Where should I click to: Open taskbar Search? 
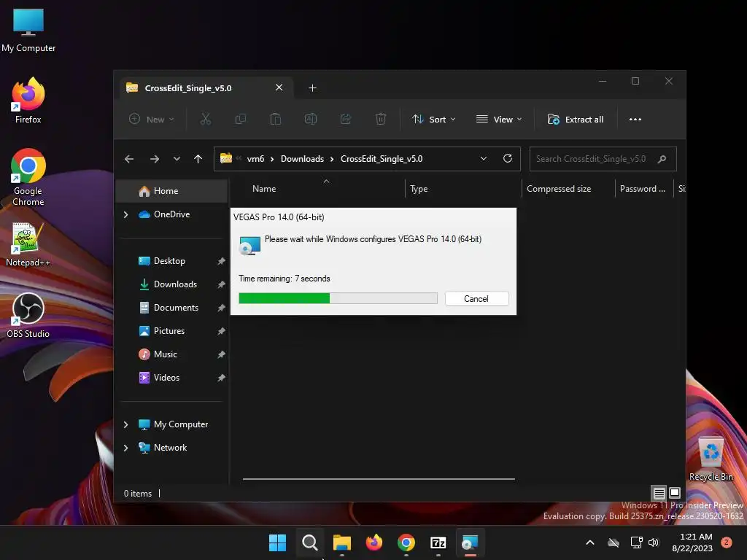click(x=309, y=542)
